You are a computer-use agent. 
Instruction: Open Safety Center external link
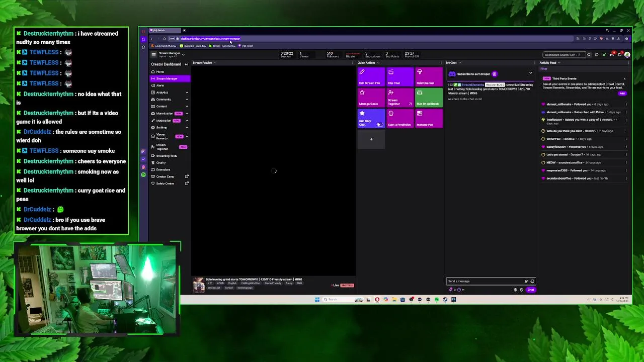pos(170,184)
